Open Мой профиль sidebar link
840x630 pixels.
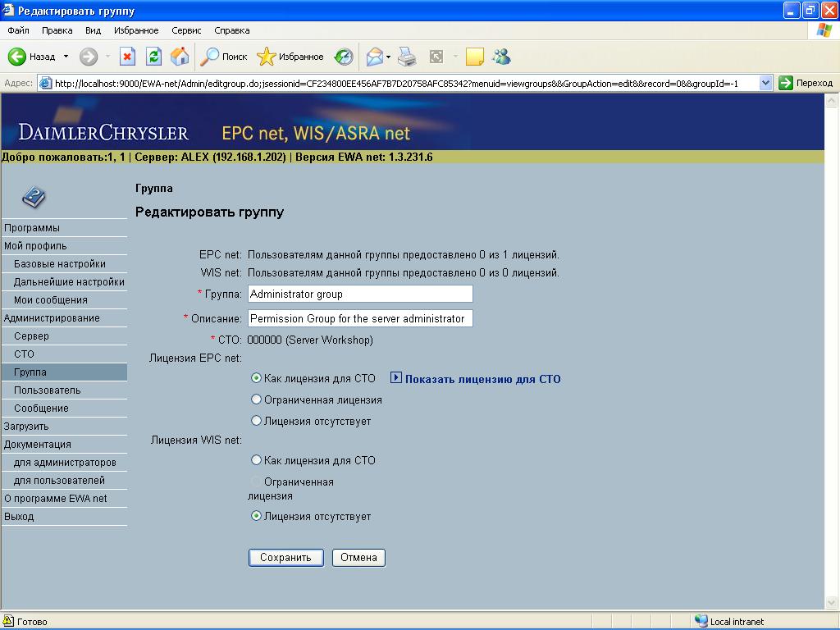(35, 246)
